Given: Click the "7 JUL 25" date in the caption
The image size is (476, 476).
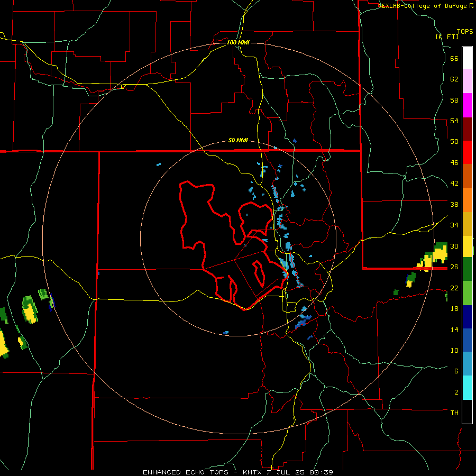Looking at the screenshot, I should (286, 472).
